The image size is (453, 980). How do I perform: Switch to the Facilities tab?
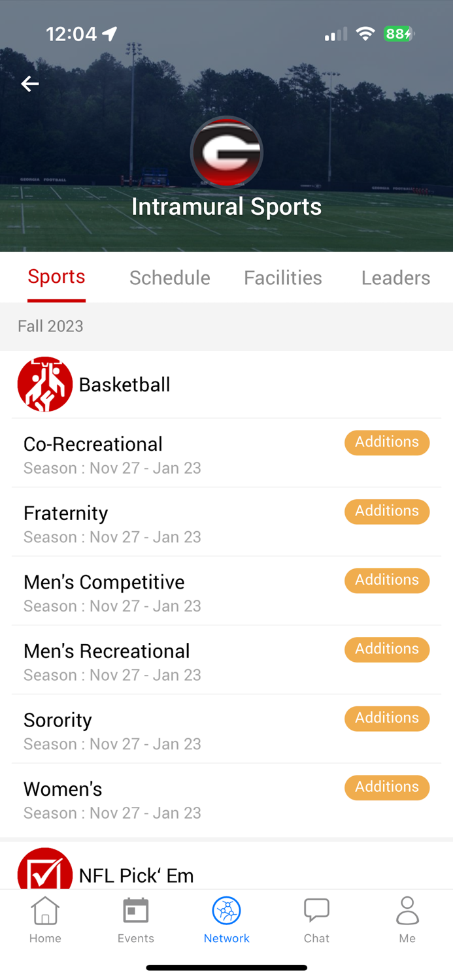(282, 277)
